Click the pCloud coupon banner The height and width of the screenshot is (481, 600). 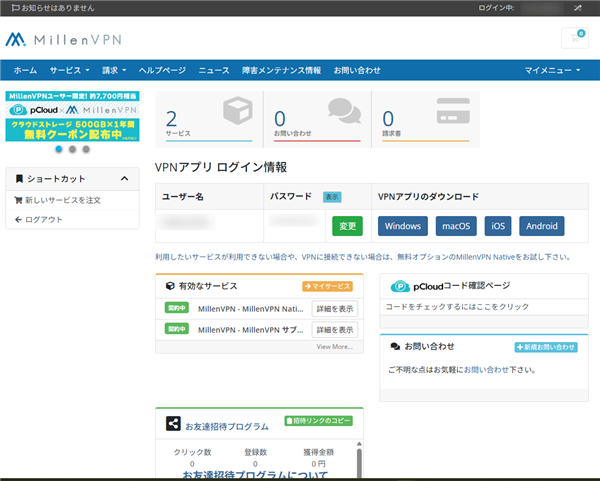72,116
